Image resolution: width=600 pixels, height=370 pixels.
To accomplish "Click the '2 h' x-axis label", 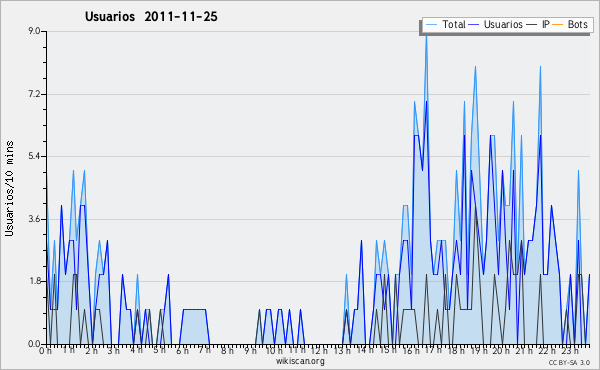I will click(91, 350).
